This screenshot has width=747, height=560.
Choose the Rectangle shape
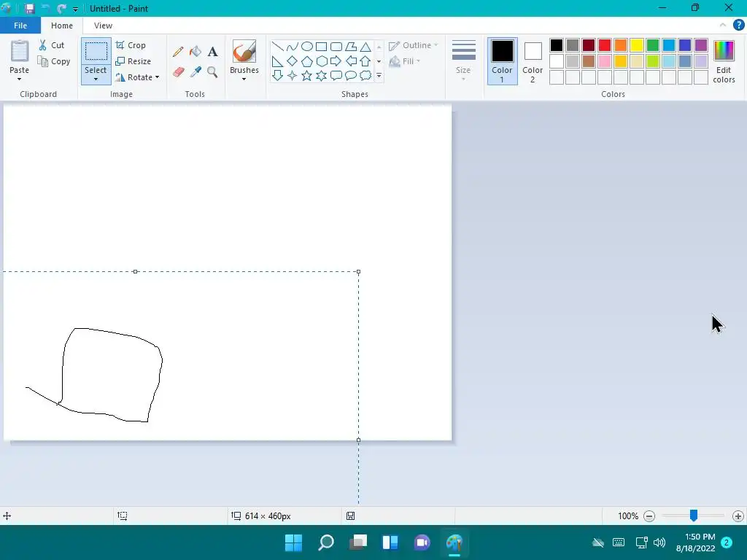(322, 46)
